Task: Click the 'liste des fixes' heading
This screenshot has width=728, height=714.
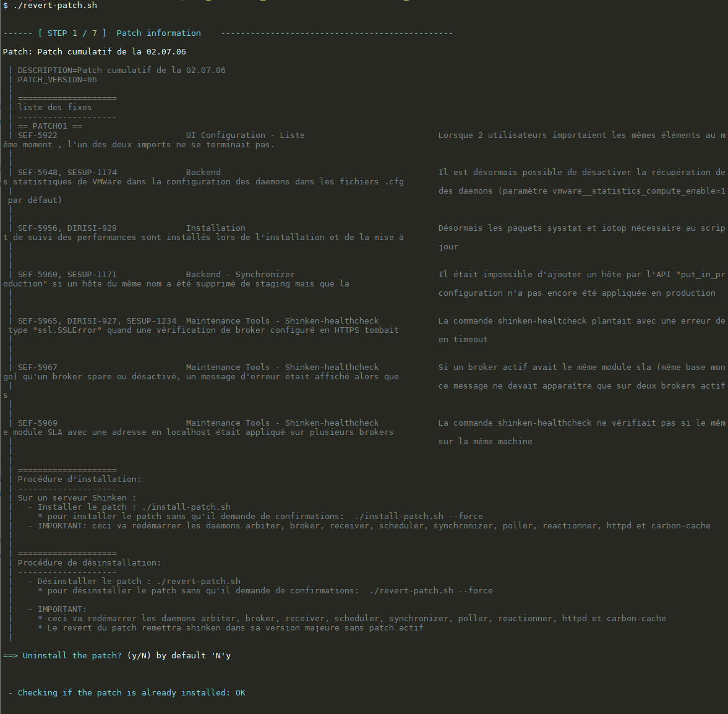Action: tap(54, 108)
